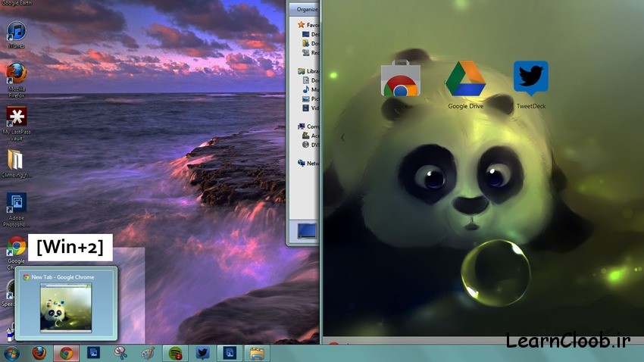Click the computer icon in Explorer's details pane
This screenshot has width=644, height=362.
tap(307, 231)
